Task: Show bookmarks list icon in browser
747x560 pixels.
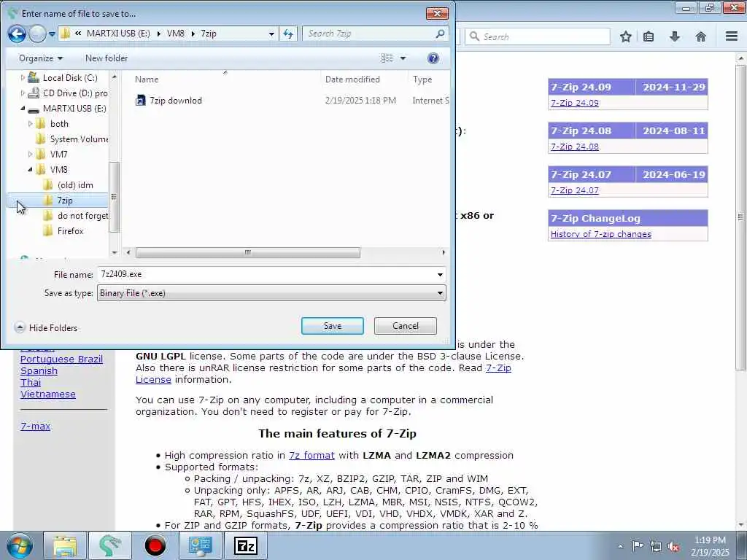Action: coord(649,36)
